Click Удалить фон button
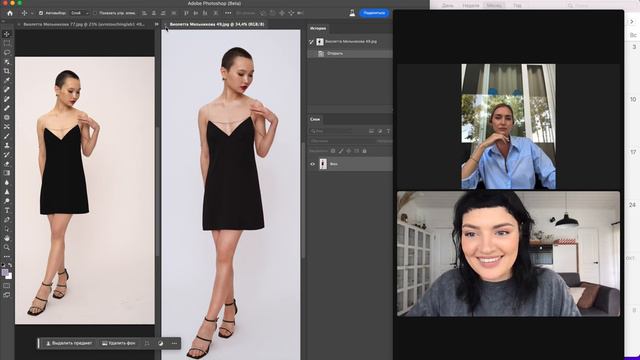The height and width of the screenshot is (360, 640). [118, 343]
